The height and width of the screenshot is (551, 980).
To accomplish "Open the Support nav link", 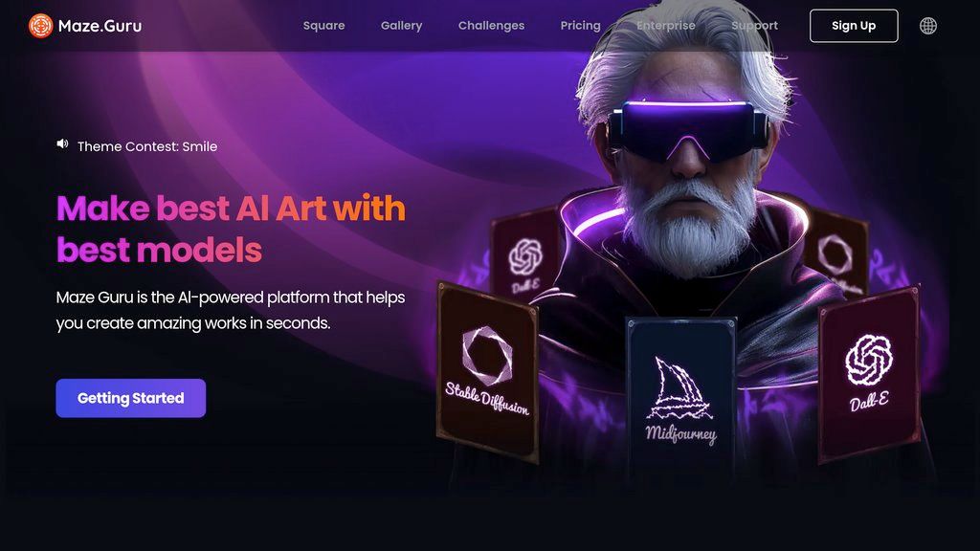I will pyautogui.click(x=754, y=26).
